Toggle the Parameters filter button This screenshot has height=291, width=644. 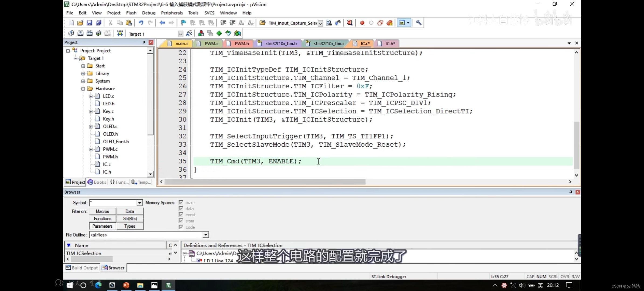point(102,226)
